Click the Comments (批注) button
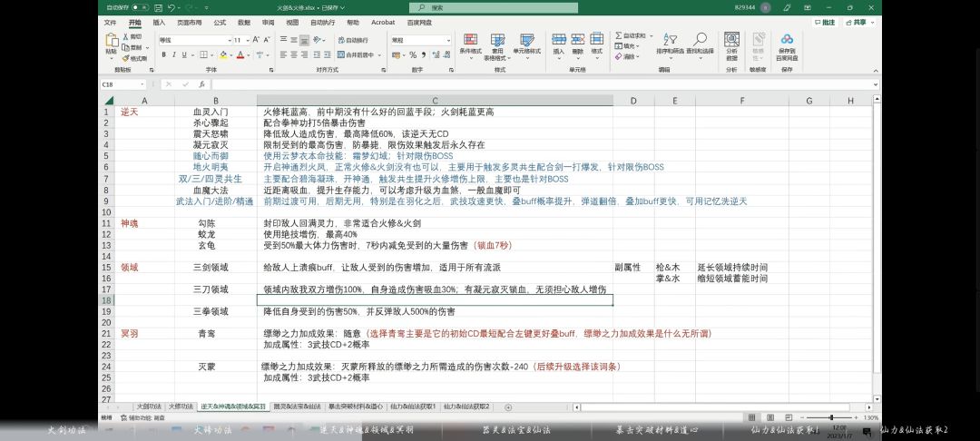 pos(825,23)
